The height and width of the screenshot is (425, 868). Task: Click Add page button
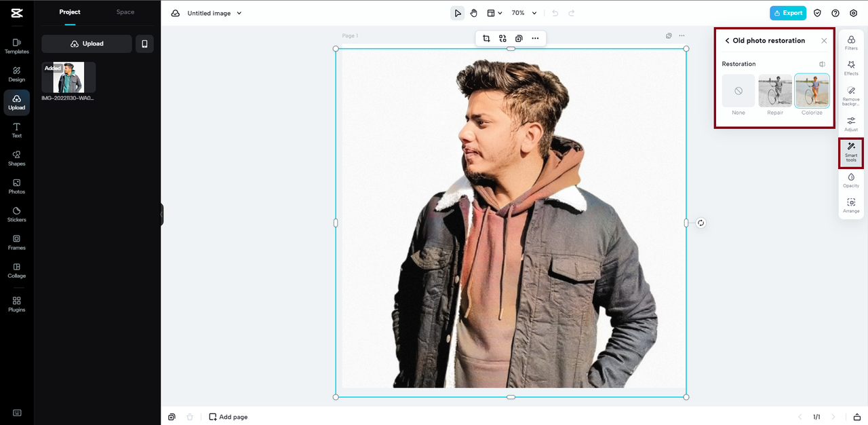coord(228,417)
